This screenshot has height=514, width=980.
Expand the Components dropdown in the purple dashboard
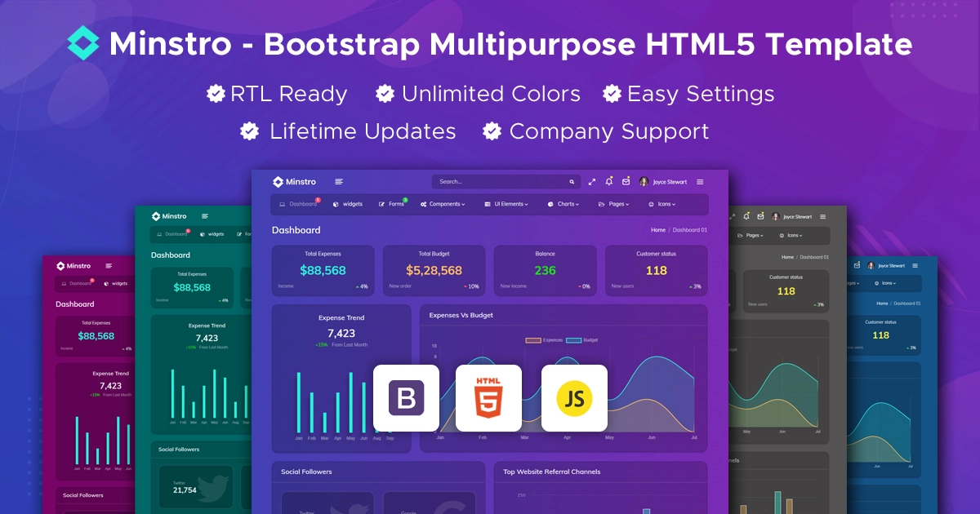point(443,204)
